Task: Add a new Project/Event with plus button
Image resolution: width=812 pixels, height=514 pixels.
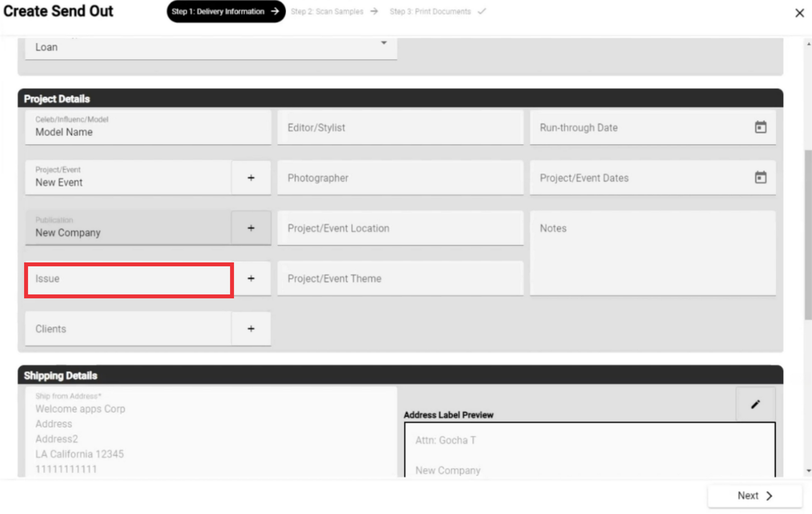Action: [251, 178]
